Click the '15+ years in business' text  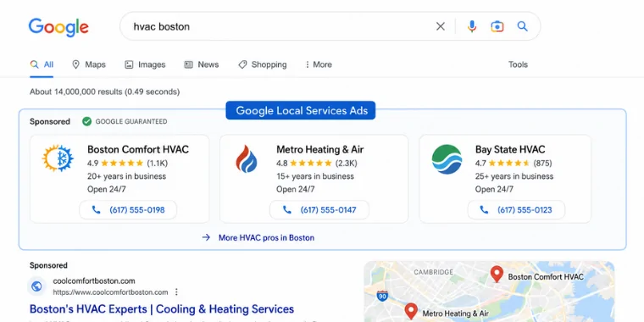click(315, 176)
